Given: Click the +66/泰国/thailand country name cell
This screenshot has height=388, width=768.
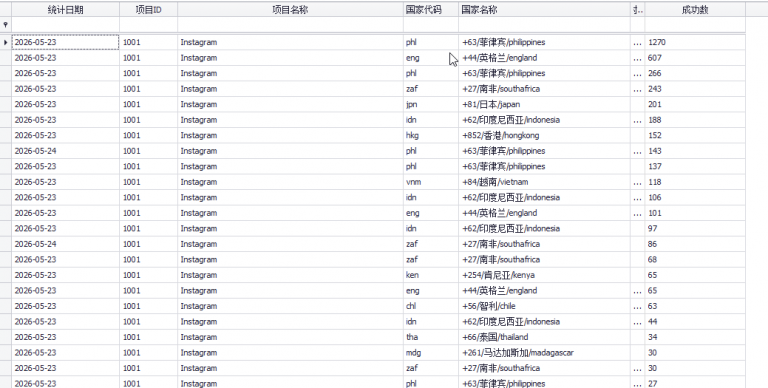Looking at the screenshot, I should pos(544,337).
